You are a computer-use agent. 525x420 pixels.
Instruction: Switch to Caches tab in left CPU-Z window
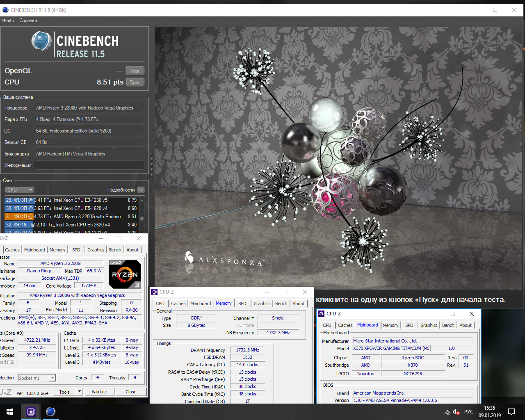coord(12,250)
